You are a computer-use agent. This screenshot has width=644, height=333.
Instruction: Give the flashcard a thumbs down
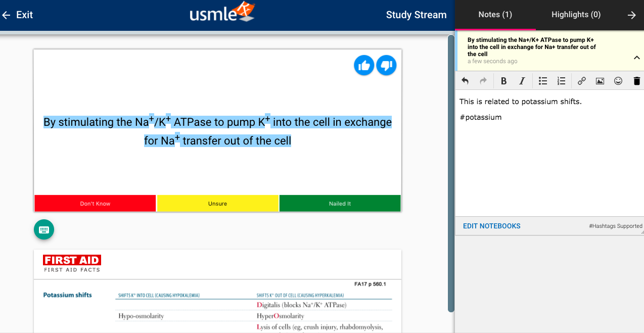tap(386, 65)
